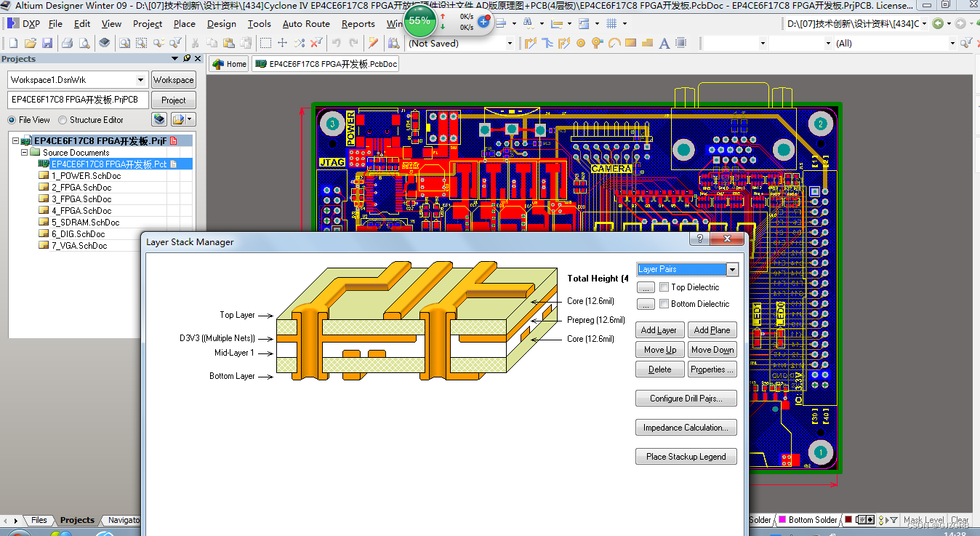Viewport: 980px width, 536px height.
Task: Open the Design menu
Action: pyautogui.click(x=221, y=23)
